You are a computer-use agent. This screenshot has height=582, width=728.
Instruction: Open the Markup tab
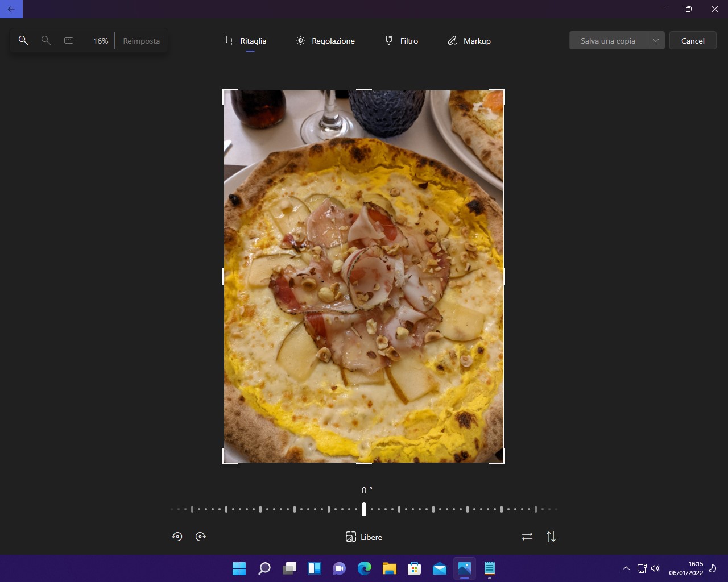(x=469, y=41)
